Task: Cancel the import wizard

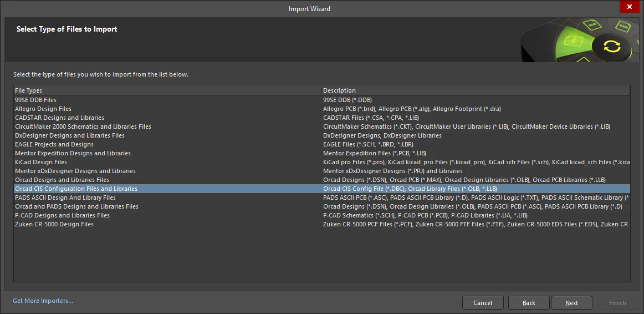Action: coord(483,303)
